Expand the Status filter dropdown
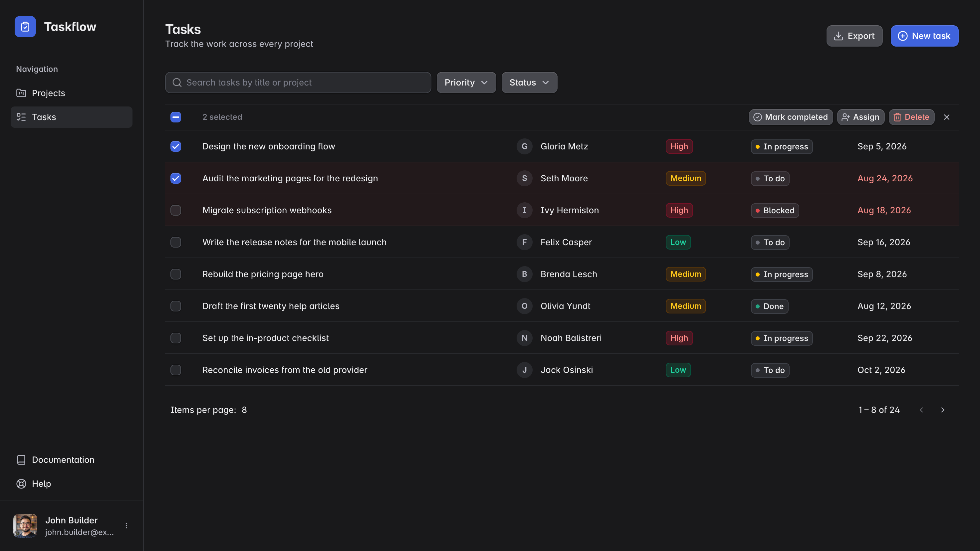The image size is (980, 551). (529, 83)
